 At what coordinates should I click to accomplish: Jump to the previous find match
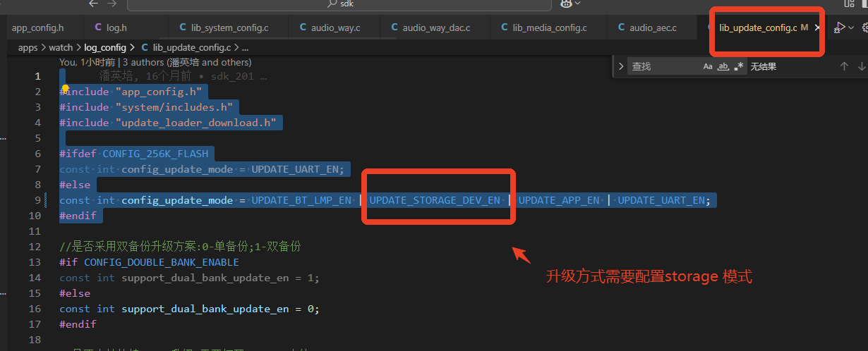point(844,66)
